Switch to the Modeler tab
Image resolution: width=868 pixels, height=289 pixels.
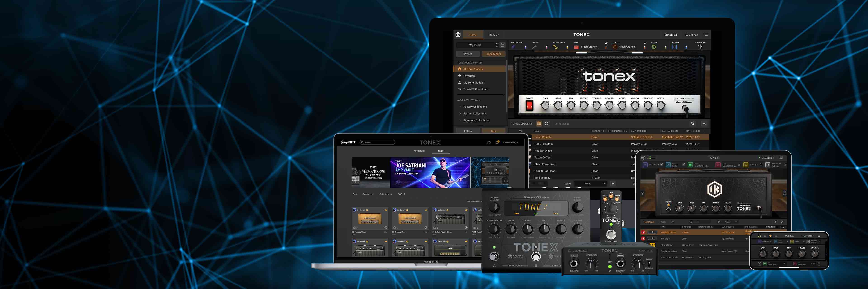493,35
